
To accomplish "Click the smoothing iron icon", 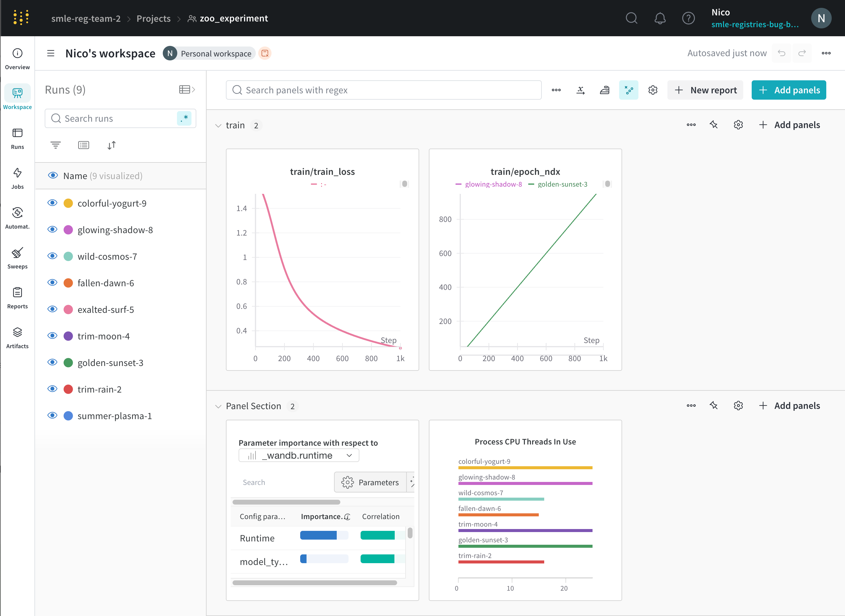I will (604, 90).
